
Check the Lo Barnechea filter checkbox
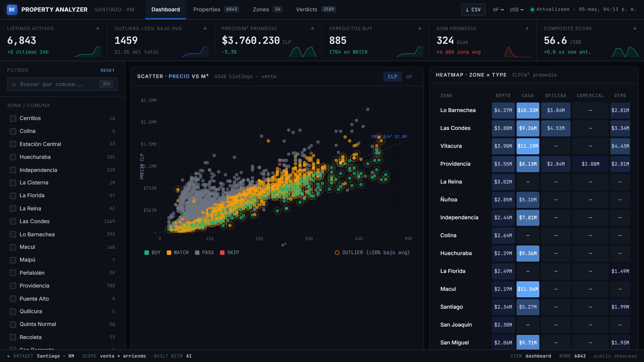(x=13, y=234)
